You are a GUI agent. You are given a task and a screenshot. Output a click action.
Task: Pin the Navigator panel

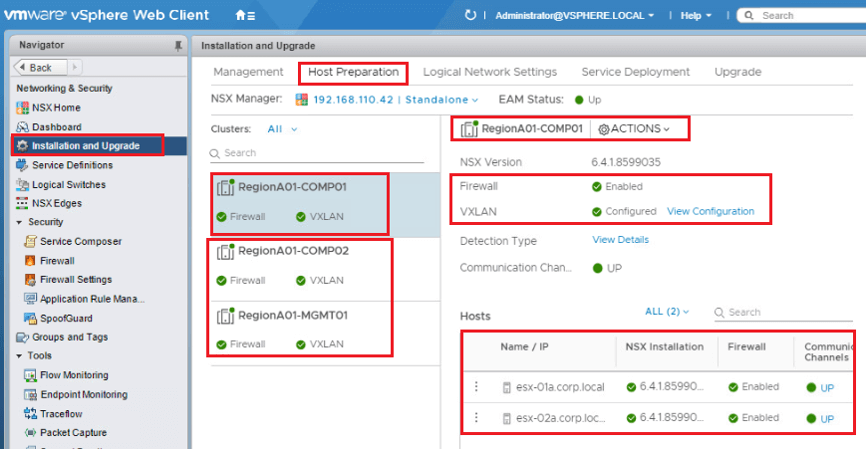178,46
